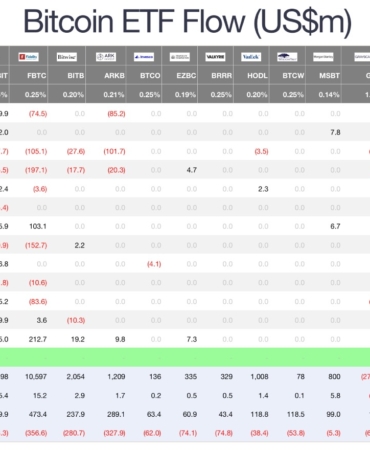This screenshot has height=450, width=370.
Task: Select the (10.6) FBTC cell
Action: (x=38, y=283)
